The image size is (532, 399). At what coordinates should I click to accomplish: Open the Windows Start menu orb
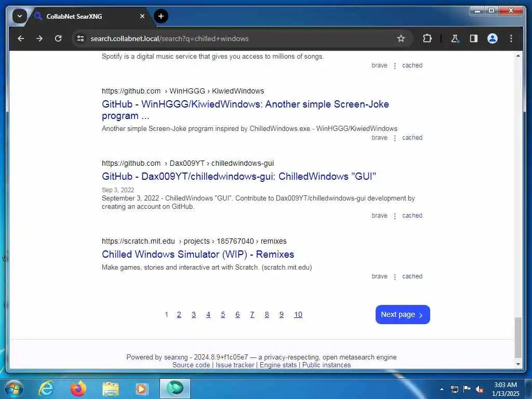point(14,389)
